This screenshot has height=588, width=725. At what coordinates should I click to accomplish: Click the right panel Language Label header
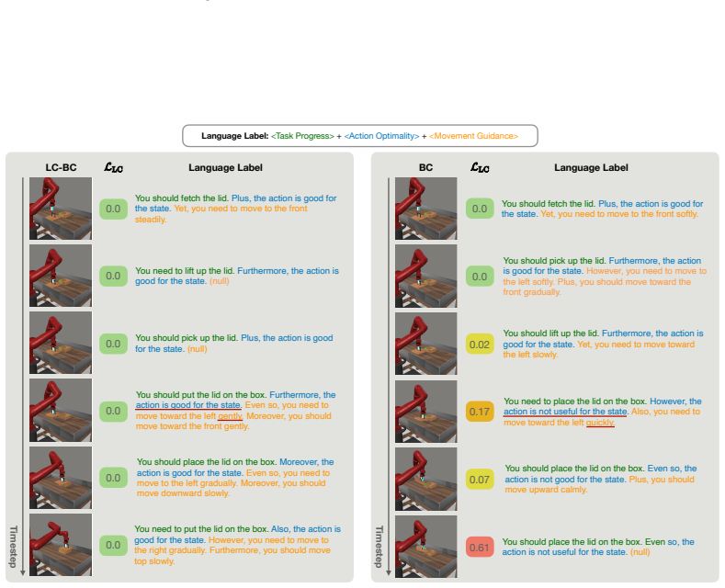tap(591, 167)
